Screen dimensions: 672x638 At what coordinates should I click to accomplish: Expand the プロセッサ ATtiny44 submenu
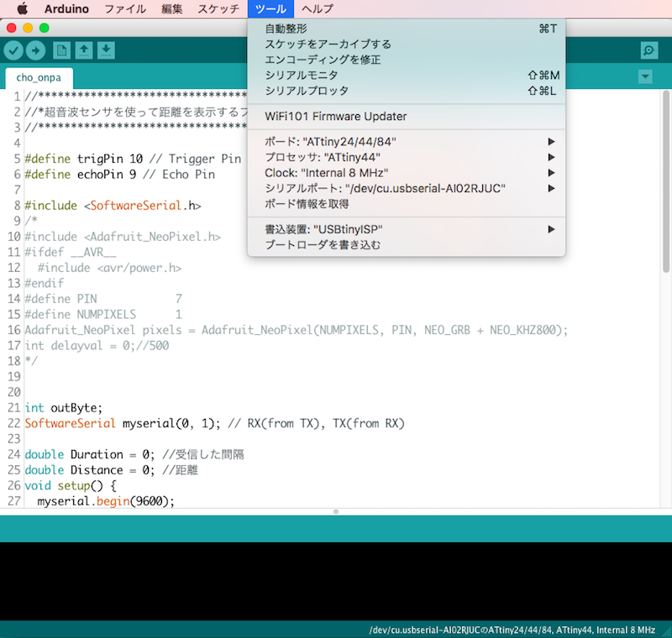(407, 157)
